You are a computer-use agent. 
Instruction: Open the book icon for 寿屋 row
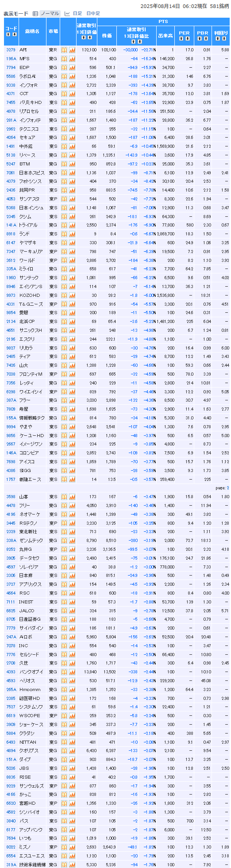(64, 409)
